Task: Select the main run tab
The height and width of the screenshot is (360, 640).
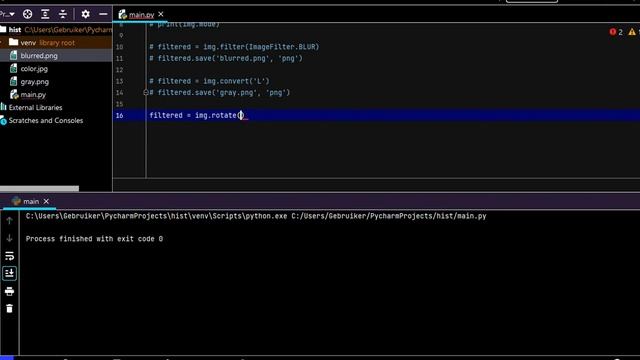Action: pyautogui.click(x=31, y=201)
